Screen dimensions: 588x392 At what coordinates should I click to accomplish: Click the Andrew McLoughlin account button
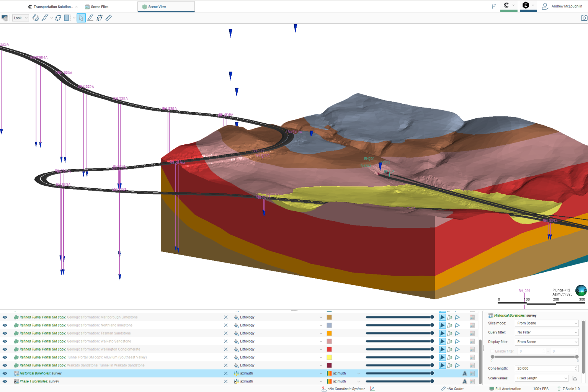pyautogui.click(x=563, y=6)
